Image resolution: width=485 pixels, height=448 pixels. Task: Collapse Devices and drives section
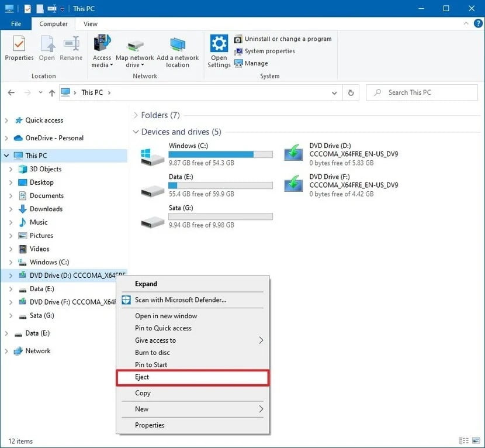point(136,132)
